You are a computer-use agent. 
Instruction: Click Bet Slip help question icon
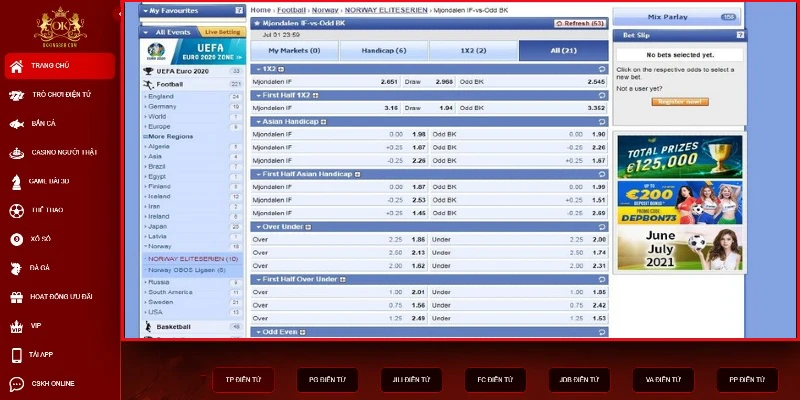(740, 35)
